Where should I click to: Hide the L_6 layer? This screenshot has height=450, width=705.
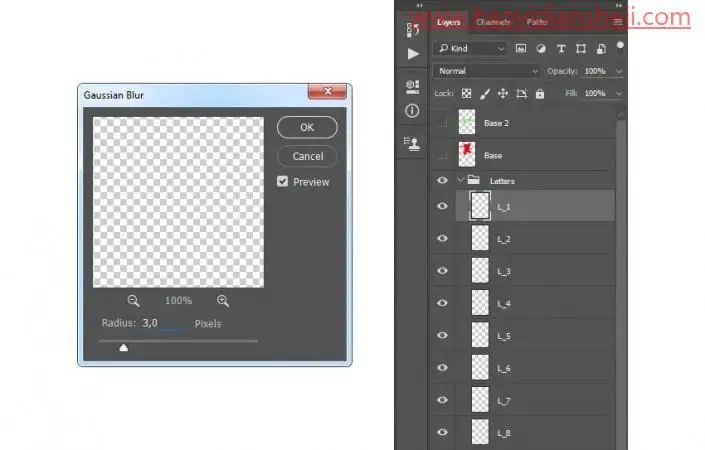(x=442, y=368)
